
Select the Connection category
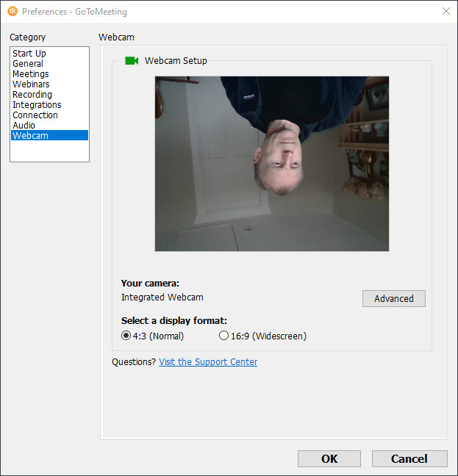(35, 115)
